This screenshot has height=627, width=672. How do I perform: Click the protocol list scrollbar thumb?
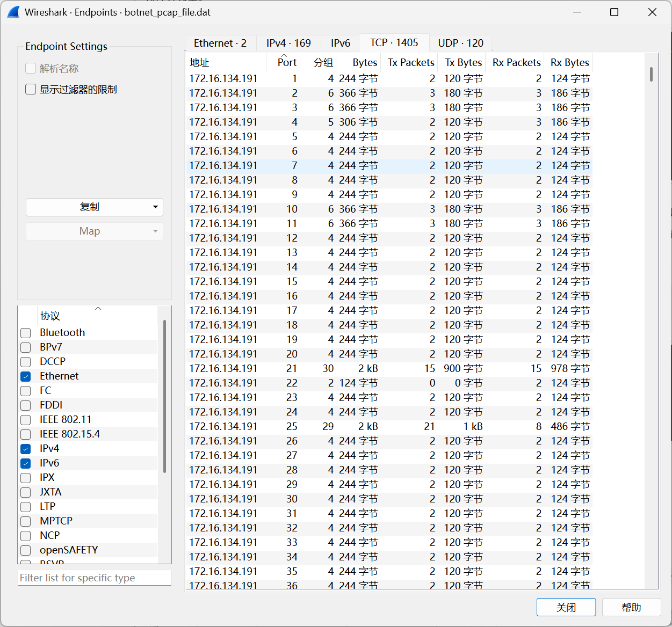pos(164,396)
